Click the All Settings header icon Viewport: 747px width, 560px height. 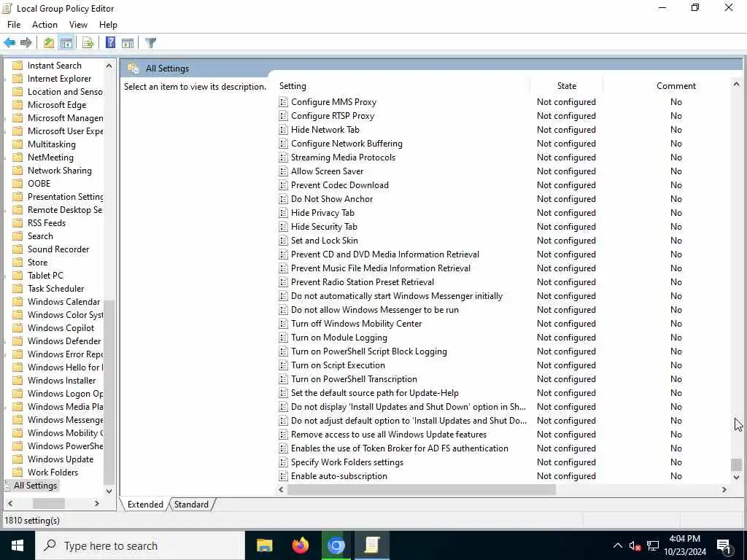133,69
